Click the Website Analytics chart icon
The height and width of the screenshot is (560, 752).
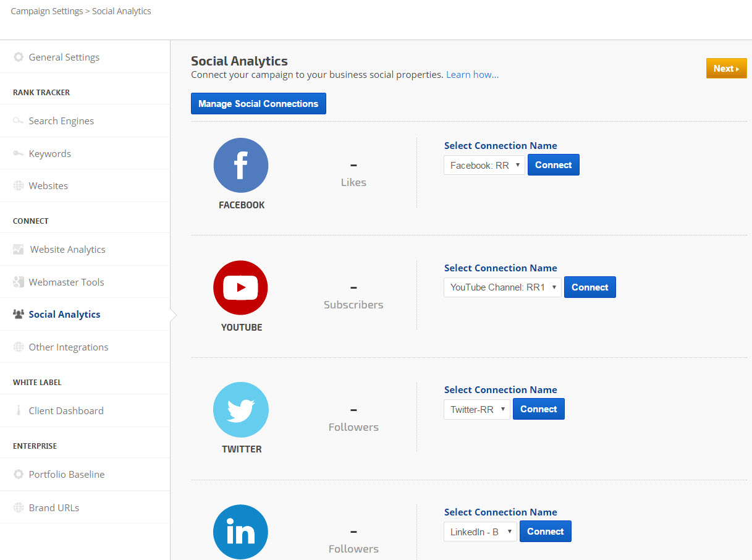click(x=19, y=250)
